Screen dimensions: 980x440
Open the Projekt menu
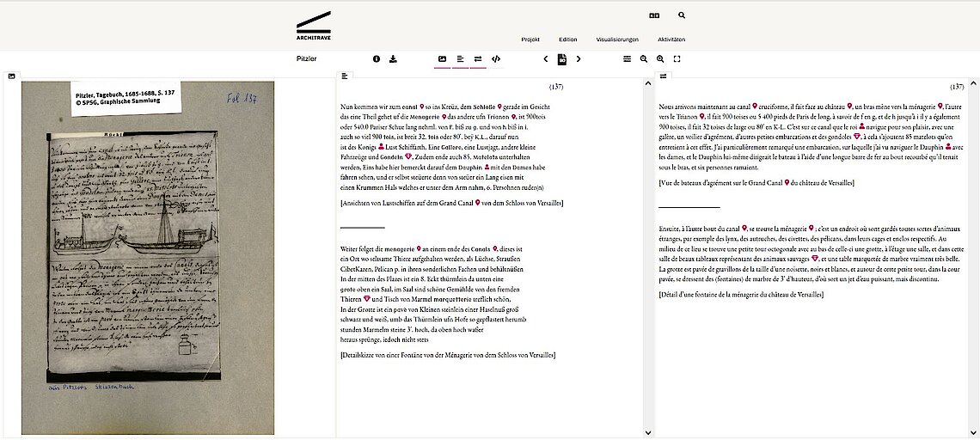coord(530,40)
